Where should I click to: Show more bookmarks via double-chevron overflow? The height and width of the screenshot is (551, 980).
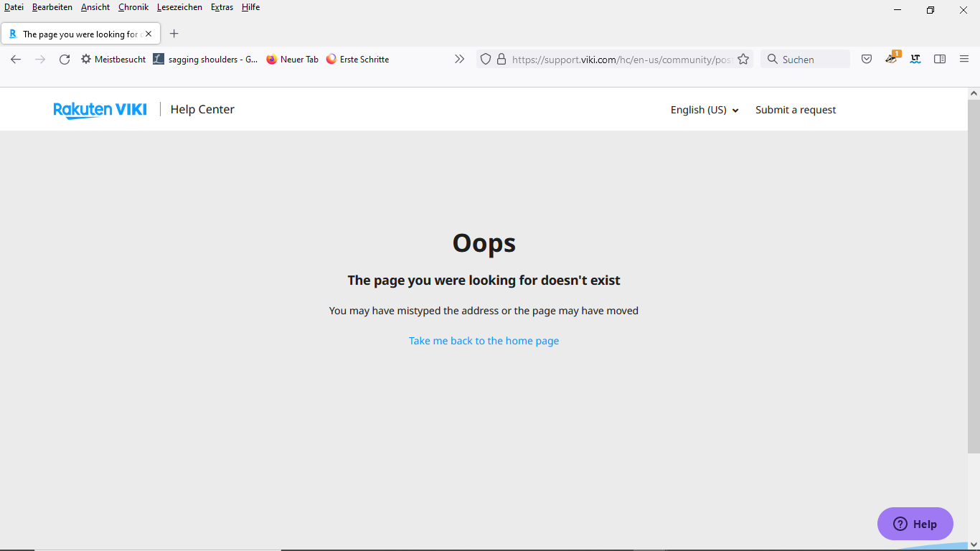coord(459,60)
